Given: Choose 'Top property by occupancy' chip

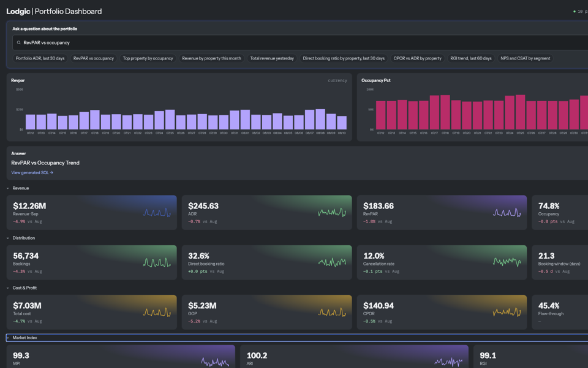Looking at the screenshot, I should click(148, 58).
